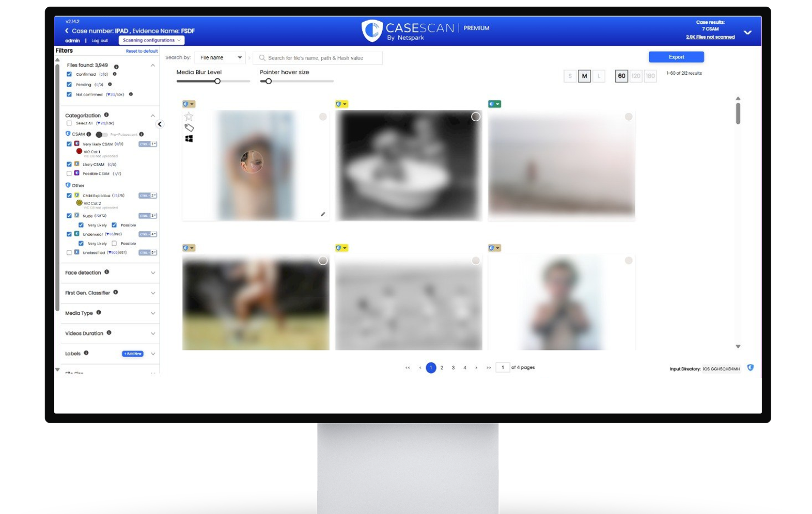812x514 pixels.
Task: Uncheck the Confirmed files checkbox
Action: [69, 74]
